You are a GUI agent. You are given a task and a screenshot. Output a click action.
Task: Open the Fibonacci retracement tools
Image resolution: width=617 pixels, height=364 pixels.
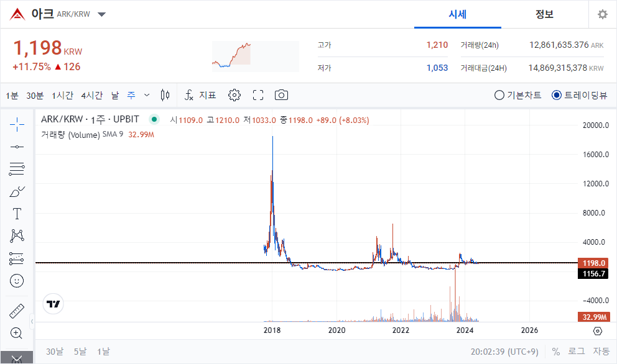(17, 169)
